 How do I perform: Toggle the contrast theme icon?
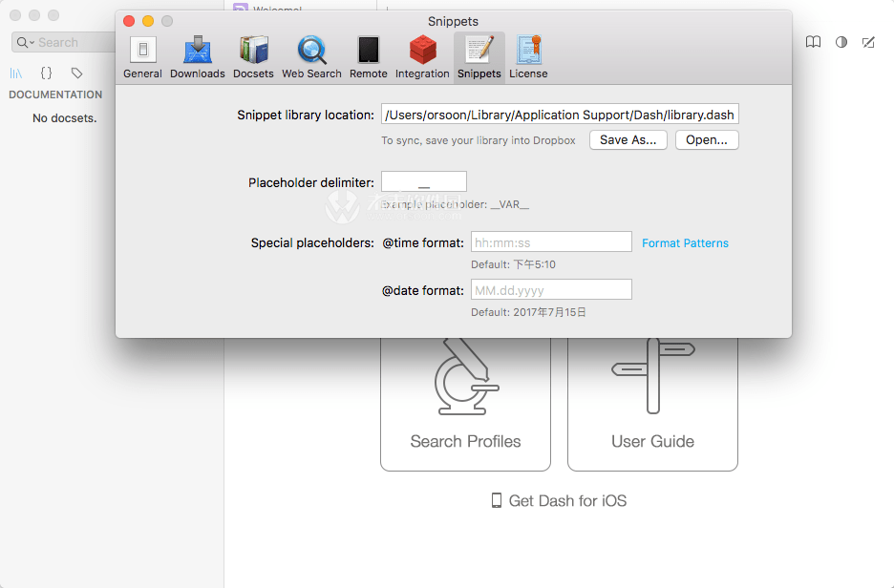841,42
